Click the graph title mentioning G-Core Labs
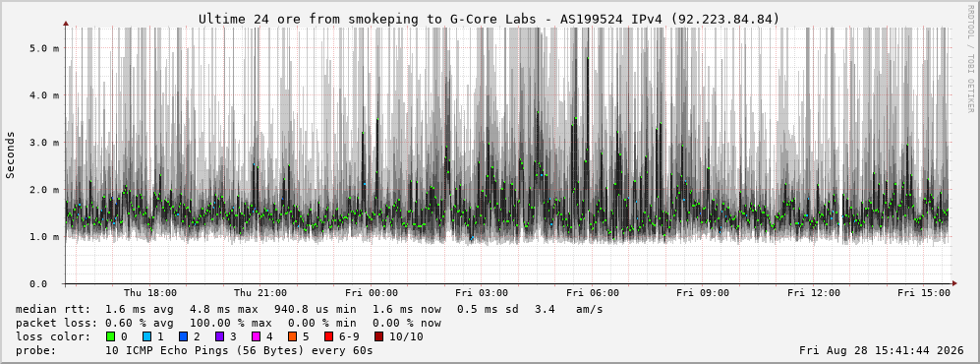The image size is (980, 364). click(x=490, y=20)
